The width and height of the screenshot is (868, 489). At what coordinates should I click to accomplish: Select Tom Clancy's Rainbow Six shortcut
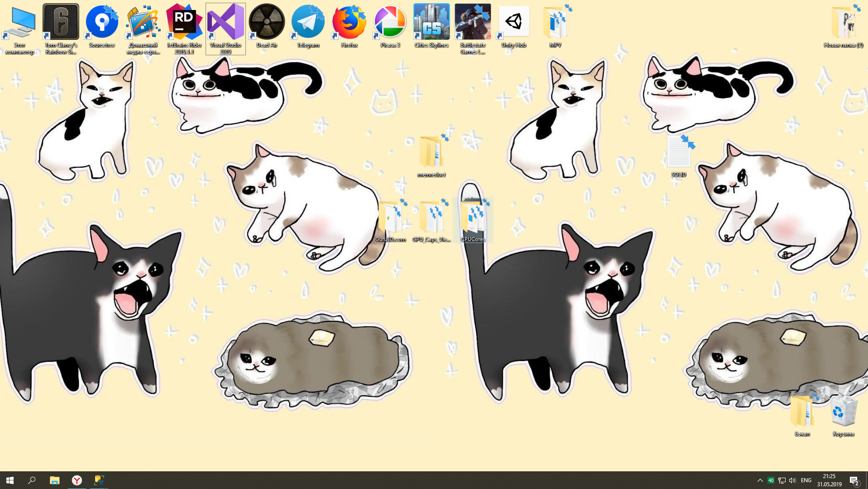click(x=61, y=29)
